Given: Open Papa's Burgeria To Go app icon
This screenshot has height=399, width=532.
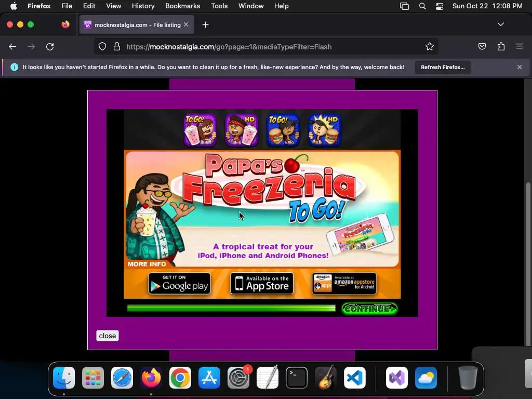Looking at the screenshot, I should [283, 130].
